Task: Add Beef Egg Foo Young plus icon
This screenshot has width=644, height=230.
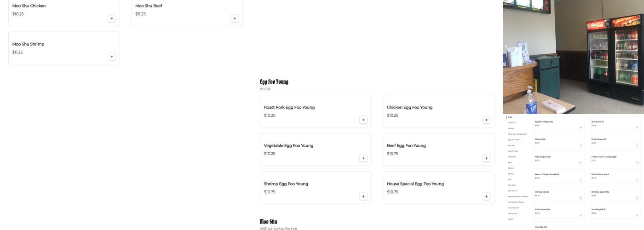Action: 486,158
